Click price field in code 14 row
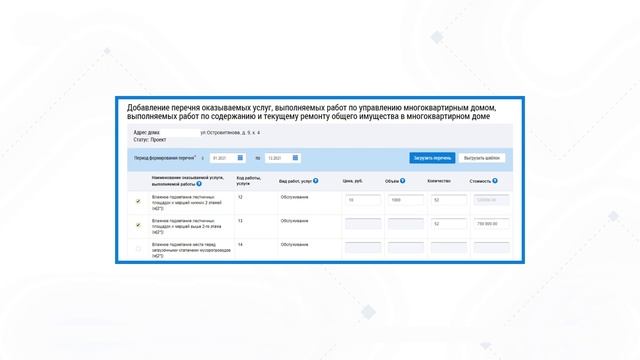Screen dimensions: 640x360 pyautogui.click(x=363, y=247)
